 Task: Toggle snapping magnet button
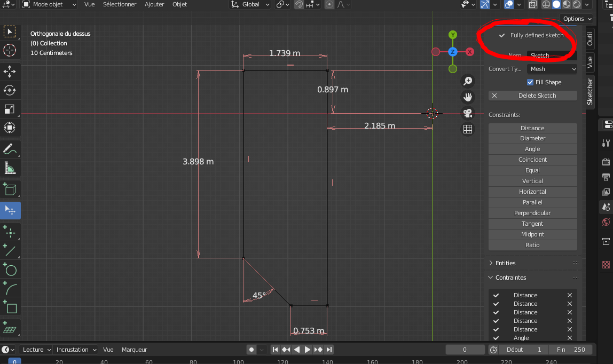click(x=299, y=4)
